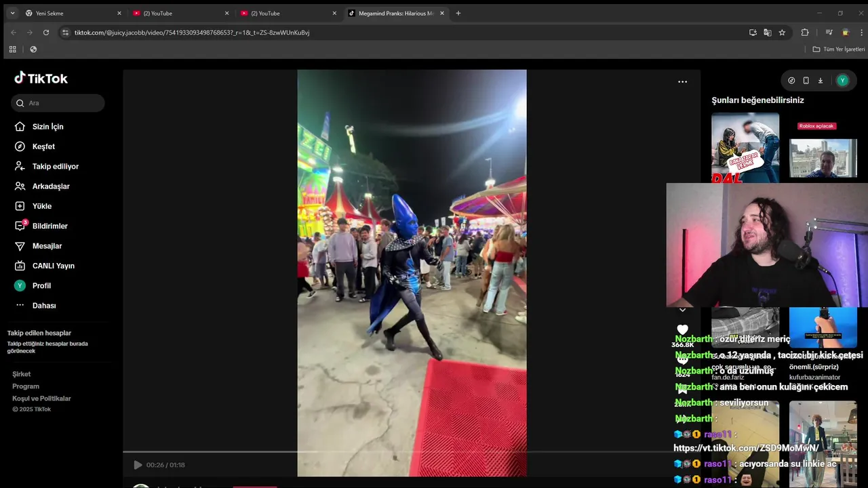Click the 00:26 / 01:18 time display
The height and width of the screenshot is (488, 868).
coord(165,465)
